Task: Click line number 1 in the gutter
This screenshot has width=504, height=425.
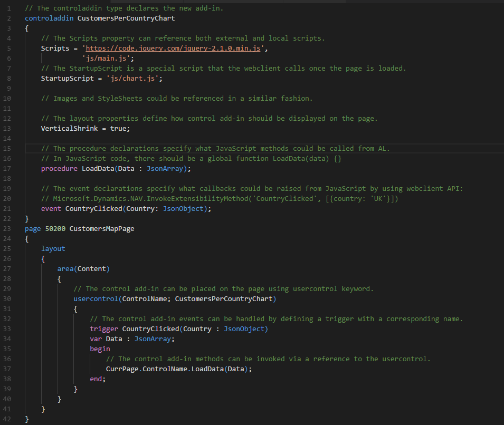Action: point(9,8)
